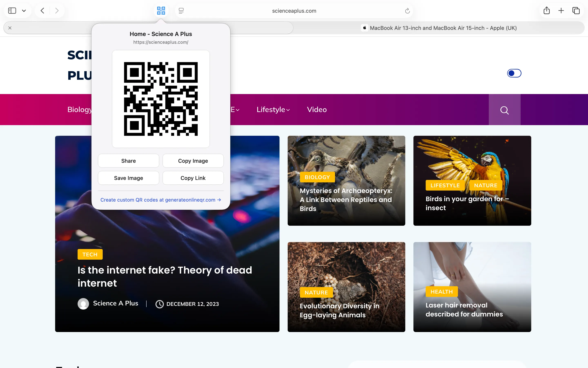588x368 pixels.
Task: Toggle the Safari sidebar
Action: [12, 11]
